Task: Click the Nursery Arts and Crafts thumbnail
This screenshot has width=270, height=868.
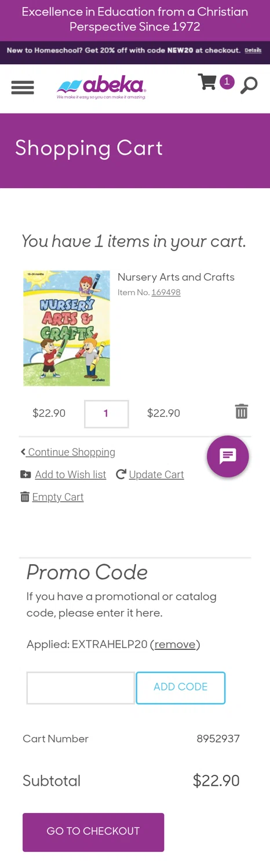Action: tap(67, 328)
